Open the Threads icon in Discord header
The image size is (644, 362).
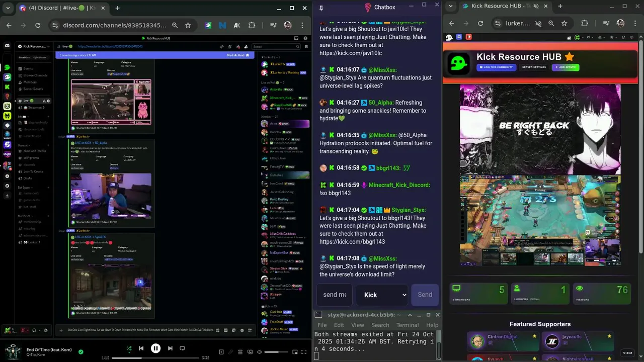pyautogui.click(x=222, y=47)
